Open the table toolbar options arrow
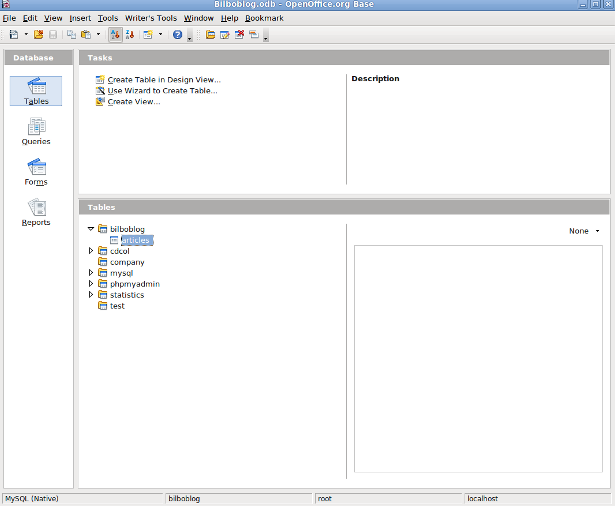The width and height of the screenshot is (615, 506). [266, 37]
